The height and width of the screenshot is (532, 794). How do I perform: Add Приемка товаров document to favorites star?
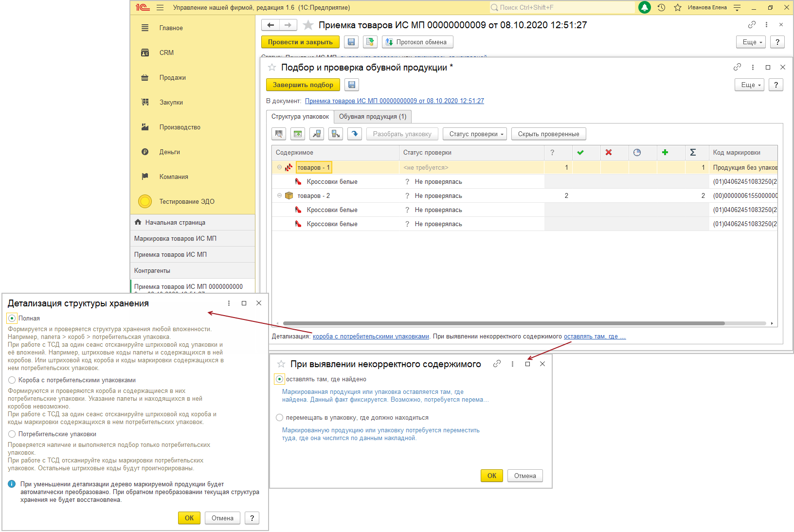[x=308, y=25]
